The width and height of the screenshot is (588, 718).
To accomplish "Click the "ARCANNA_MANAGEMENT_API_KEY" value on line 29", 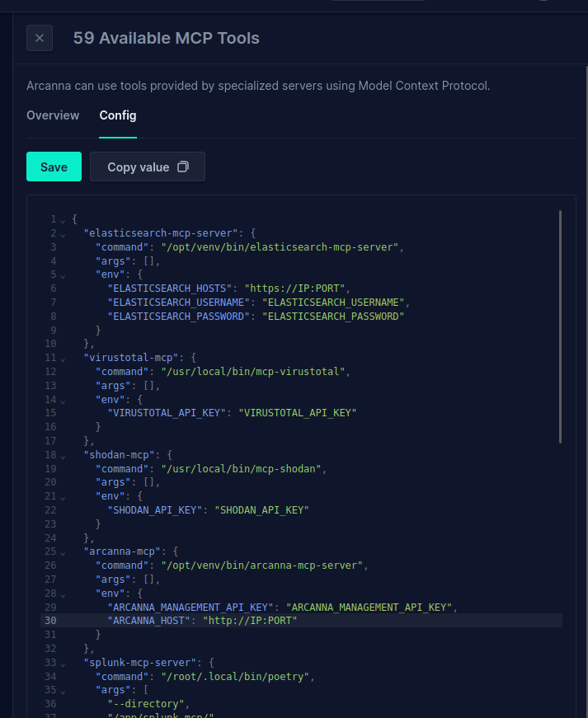I will point(369,608).
